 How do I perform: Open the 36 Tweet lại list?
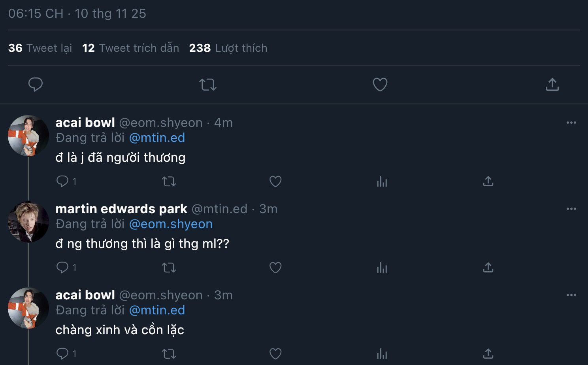[40, 48]
